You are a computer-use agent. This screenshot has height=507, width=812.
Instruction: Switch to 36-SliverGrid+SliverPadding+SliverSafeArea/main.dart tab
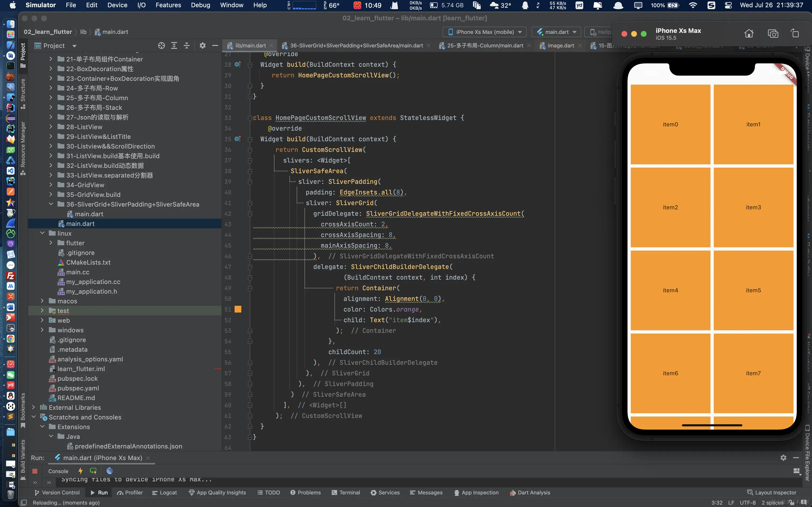[x=357, y=46]
